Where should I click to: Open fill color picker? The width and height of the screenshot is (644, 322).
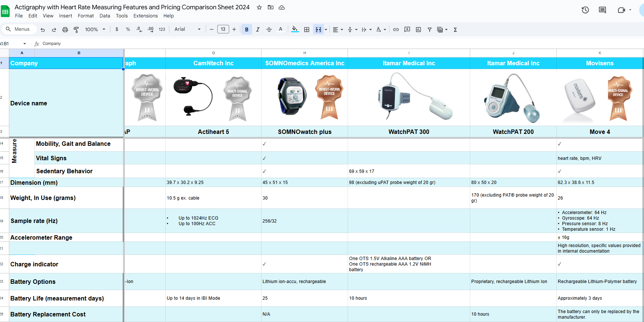coord(295,29)
